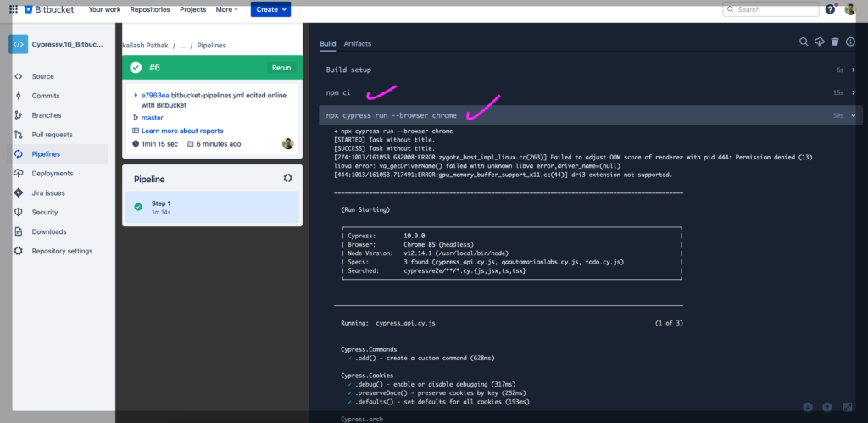
Task: Click the Commits sidebar icon
Action: click(19, 96)
